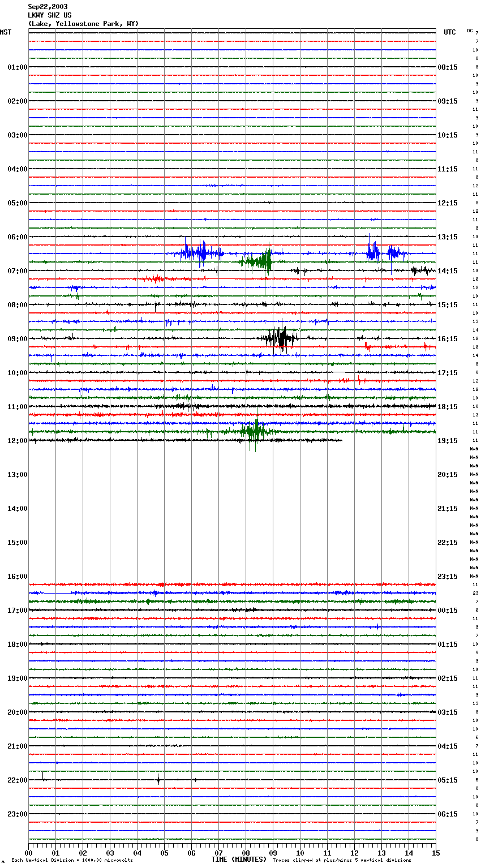Click the 04:15 UTC time label
Image resolution: width=481 pixels, height=868 pixels.
448,746
